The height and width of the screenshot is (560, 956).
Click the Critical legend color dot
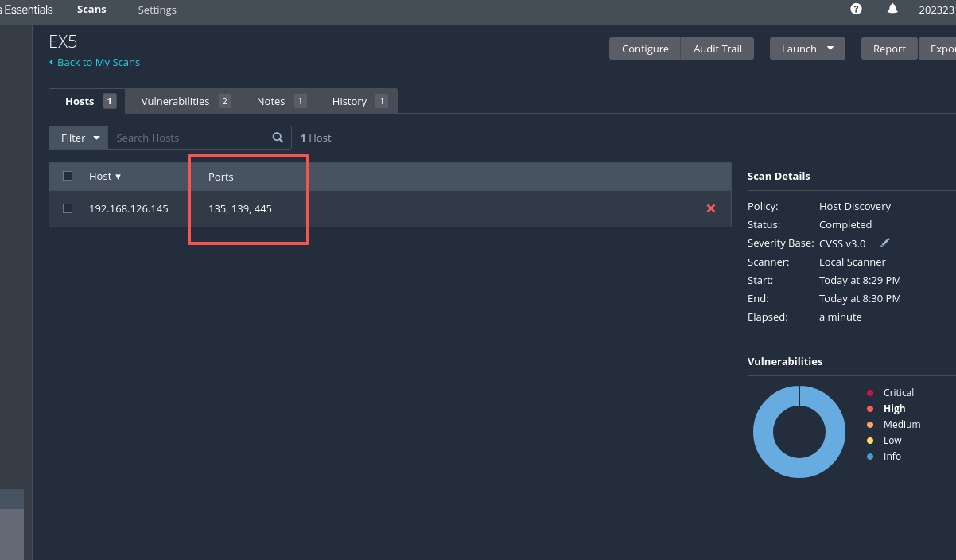[x=870, y=393]
